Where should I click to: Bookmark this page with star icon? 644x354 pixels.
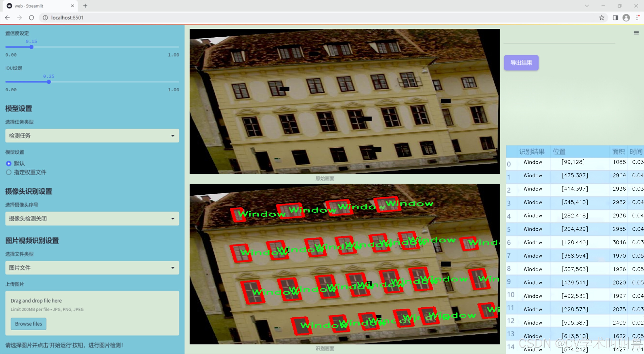[x=601, y=18]
